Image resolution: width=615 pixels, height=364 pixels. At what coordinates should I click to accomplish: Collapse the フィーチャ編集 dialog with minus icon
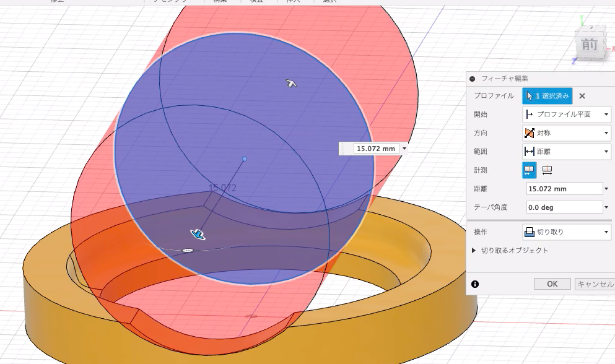pos(472,79)
